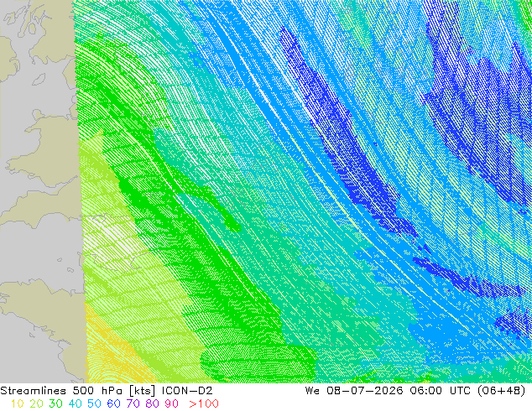Click the 20 knots legend value

(36, 404)
